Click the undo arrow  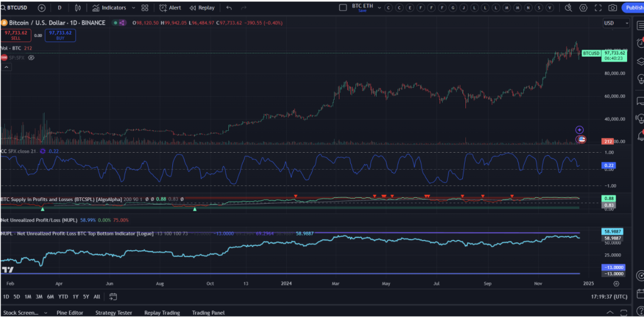[x=228, y=8]
